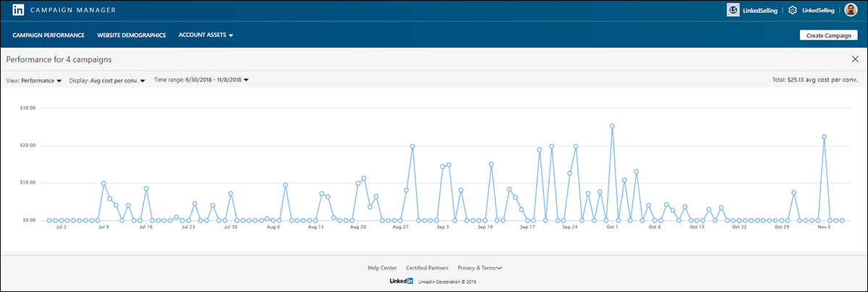Click the Nov 5 peak data point
868x292 pixels.
click(824, 137)
